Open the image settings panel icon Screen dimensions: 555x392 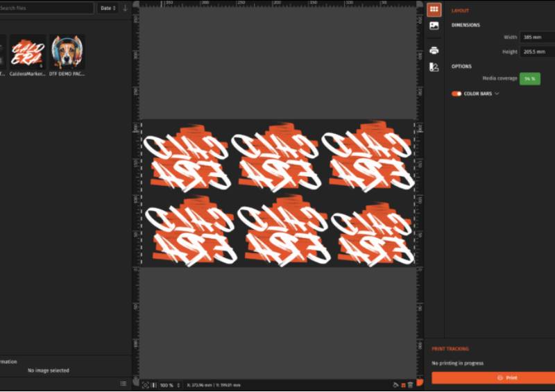(434, 26)
